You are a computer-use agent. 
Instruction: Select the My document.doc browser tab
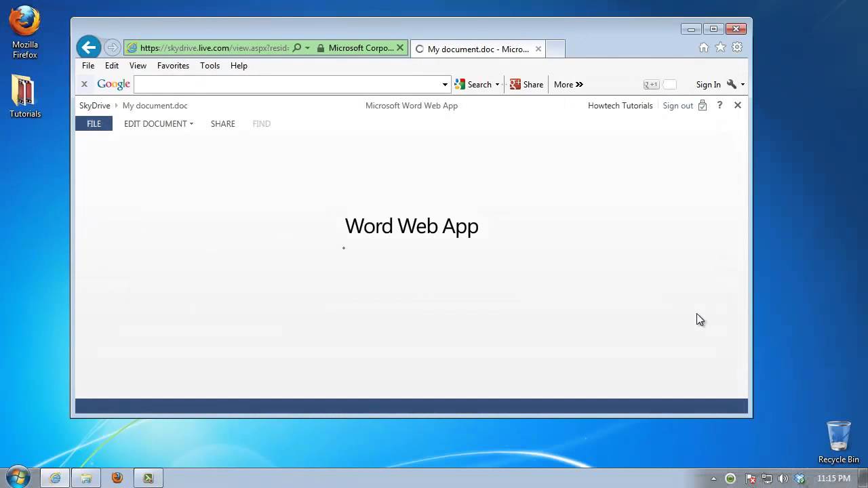coord(477,49)
